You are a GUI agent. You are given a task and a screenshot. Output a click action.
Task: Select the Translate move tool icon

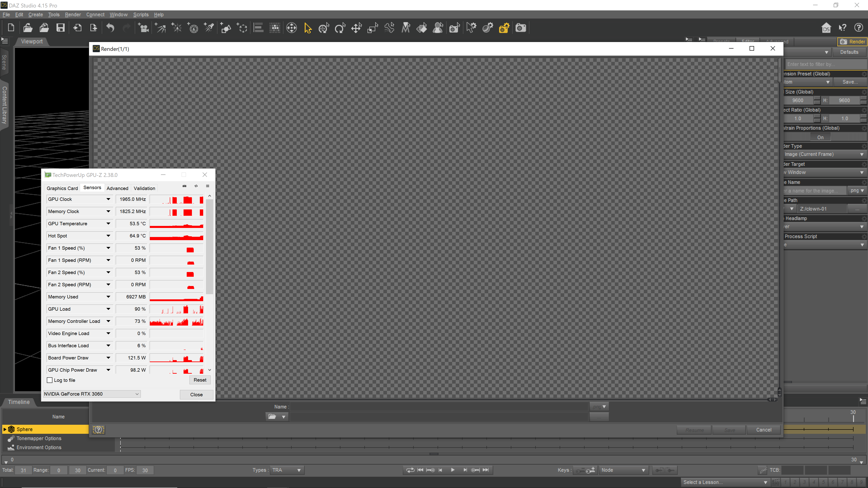tap(356, 28)
